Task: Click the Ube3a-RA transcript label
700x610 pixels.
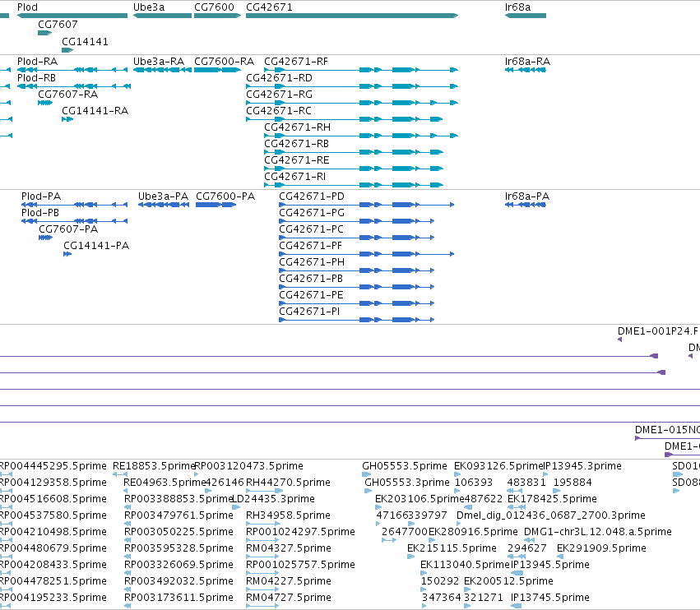Action: tap(159, 61)
